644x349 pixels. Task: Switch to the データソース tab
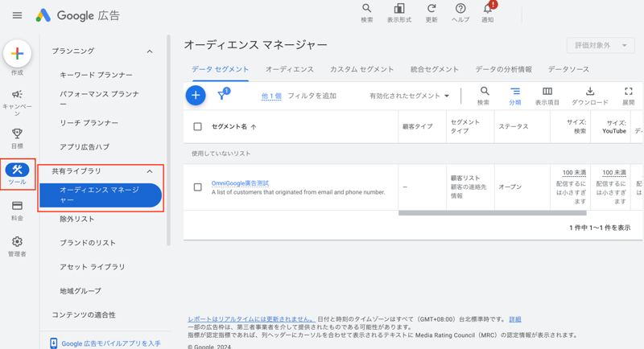(568, 69)
